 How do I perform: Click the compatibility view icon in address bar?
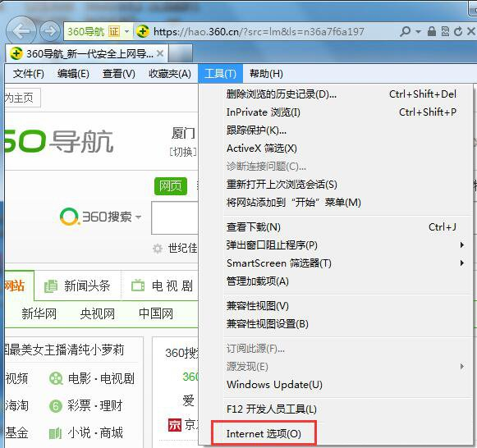445,31
